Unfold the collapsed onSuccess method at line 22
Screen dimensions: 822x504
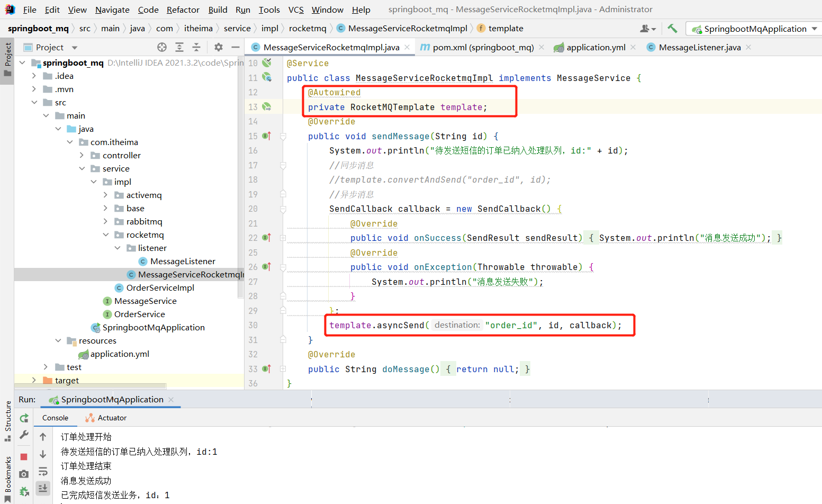tap(283, 238)
